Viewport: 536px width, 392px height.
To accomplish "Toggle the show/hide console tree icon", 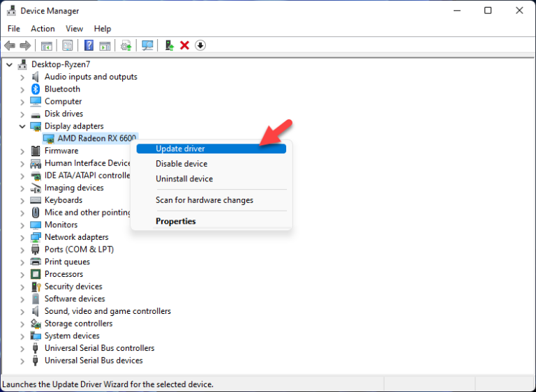I will pyautogui.click(x=47, y=45).
